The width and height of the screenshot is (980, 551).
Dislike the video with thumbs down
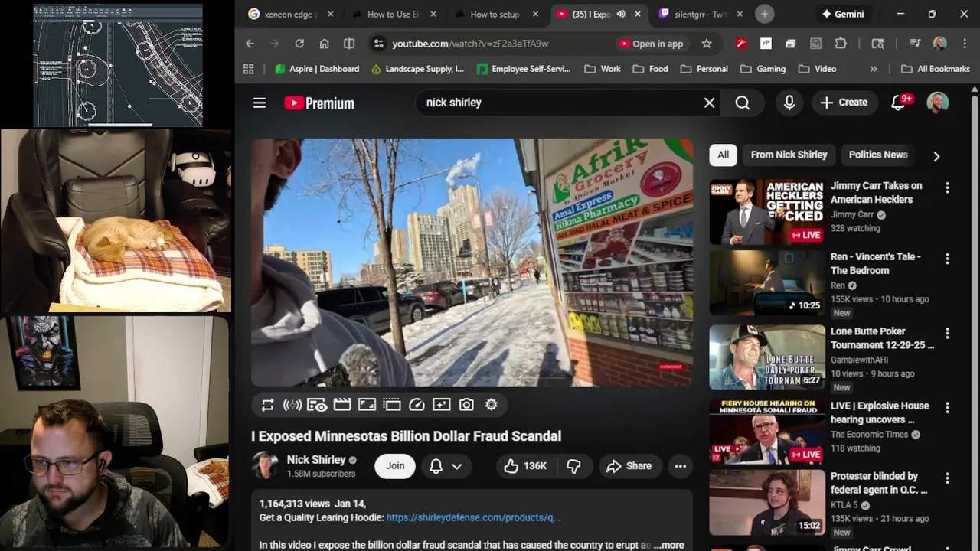[573, 466]
